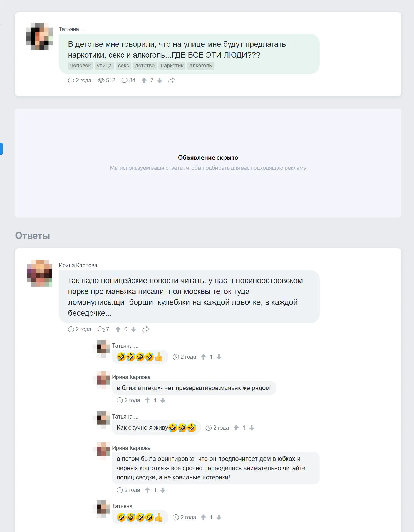Viewport: 414px width, 532px height.
Task: Open the 84 comments on the question
Action: tap(128, 81)
